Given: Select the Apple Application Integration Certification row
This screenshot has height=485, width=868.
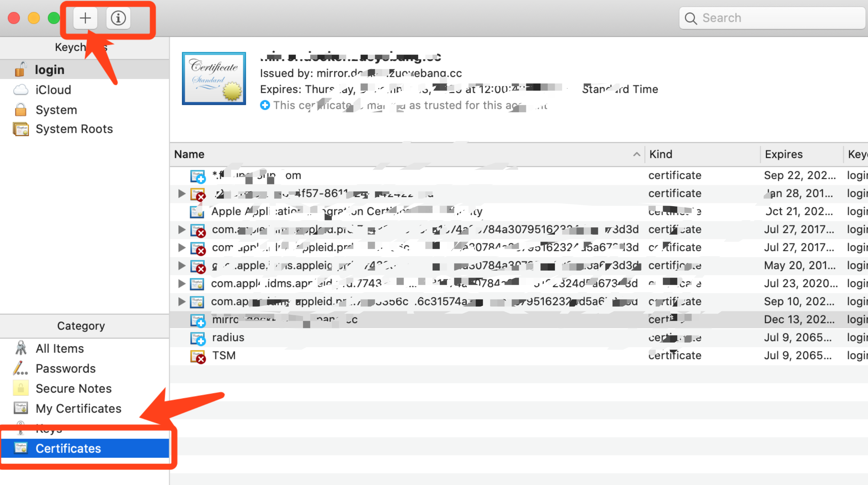Looking at the screenshot, I should (519, 212).
